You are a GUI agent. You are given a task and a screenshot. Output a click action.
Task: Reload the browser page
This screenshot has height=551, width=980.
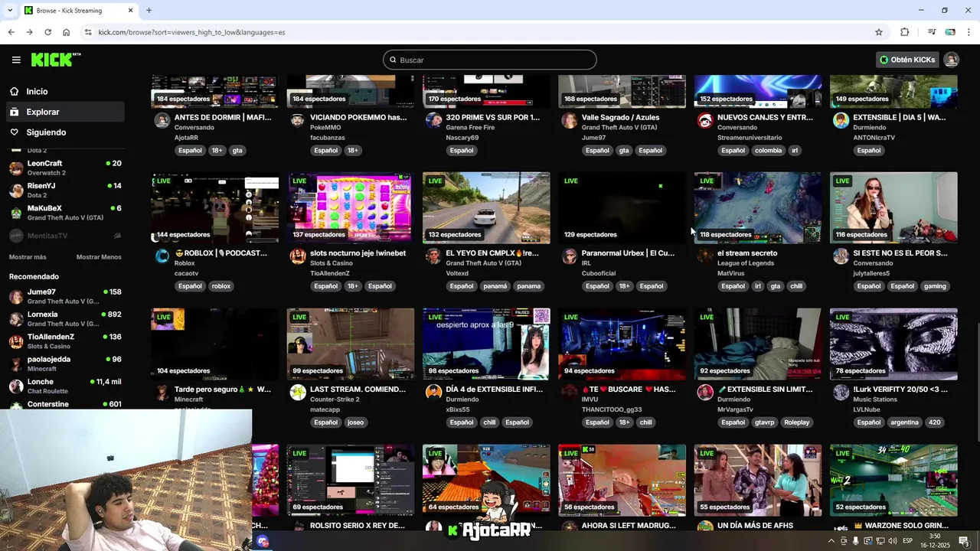point(47,32)
